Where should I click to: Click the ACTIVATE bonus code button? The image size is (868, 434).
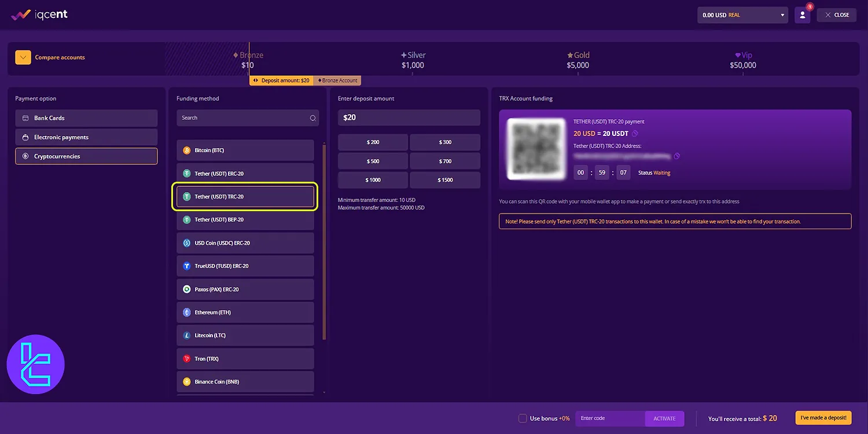click(x=664, y=418)
